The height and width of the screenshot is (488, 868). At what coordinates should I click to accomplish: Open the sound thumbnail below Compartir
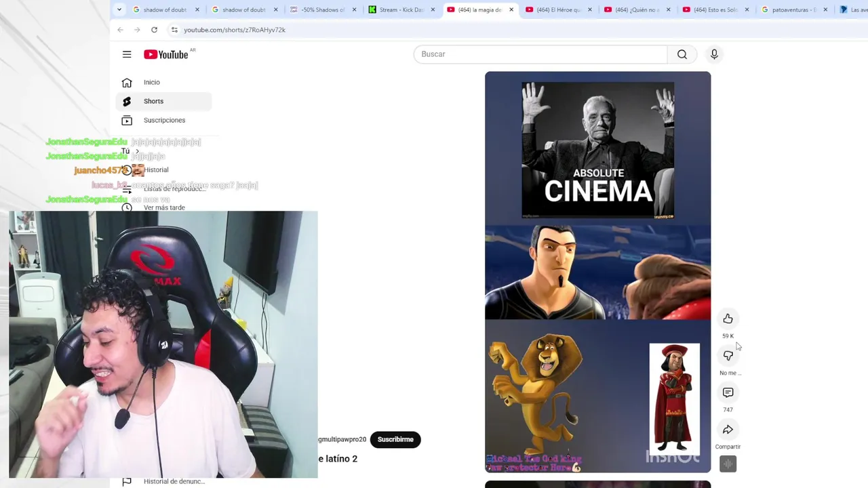pyautogui.click(x=728, y=464)
